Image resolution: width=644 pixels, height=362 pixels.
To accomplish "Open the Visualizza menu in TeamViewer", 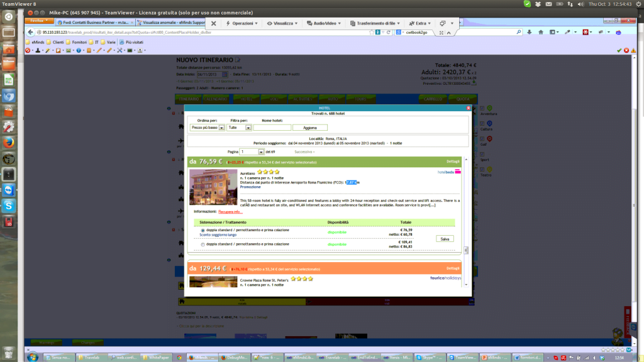I will coord(282,23).
